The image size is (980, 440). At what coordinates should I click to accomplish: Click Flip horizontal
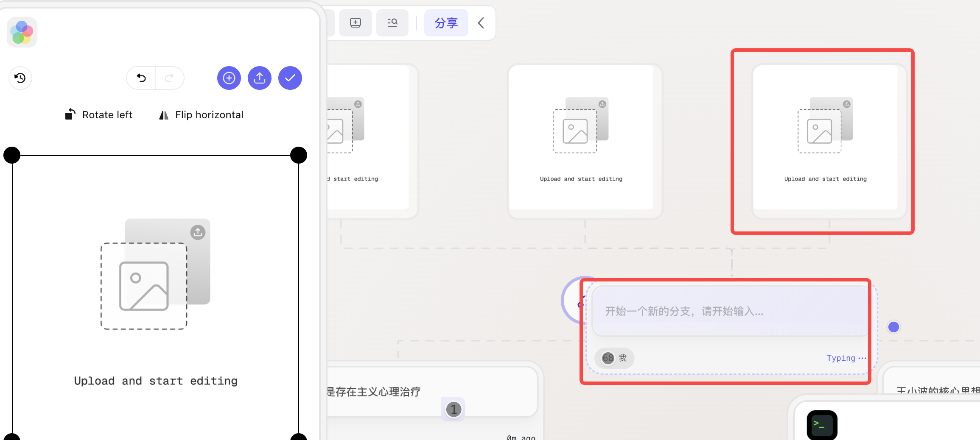point(201,114)
